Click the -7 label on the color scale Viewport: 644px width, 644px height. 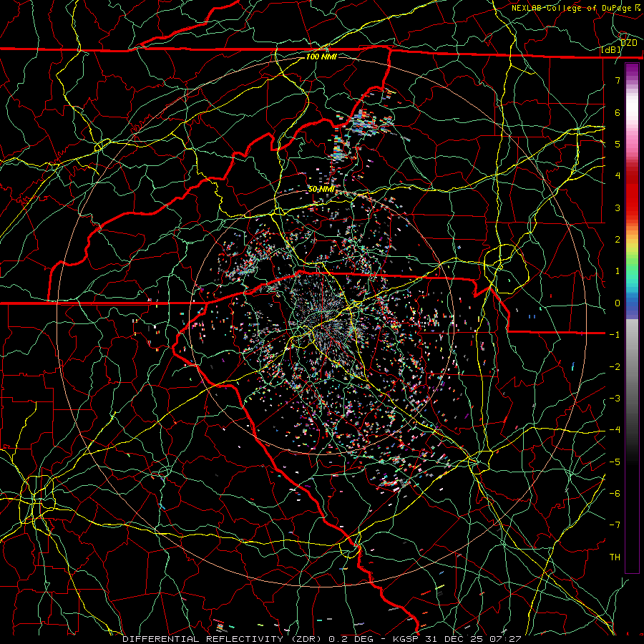[615, 525]
